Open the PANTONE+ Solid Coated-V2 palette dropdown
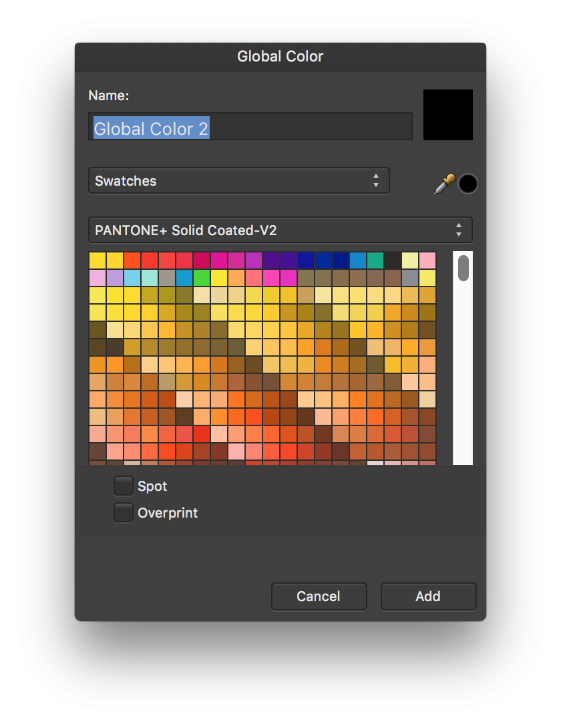This screenshot has width=561, height=728. 280,230
